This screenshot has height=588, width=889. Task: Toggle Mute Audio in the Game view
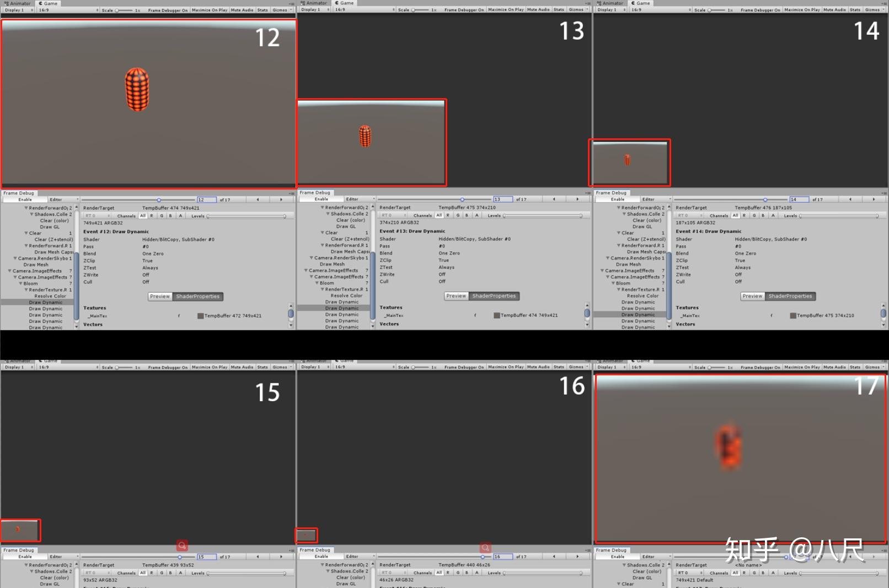(242, 9)
